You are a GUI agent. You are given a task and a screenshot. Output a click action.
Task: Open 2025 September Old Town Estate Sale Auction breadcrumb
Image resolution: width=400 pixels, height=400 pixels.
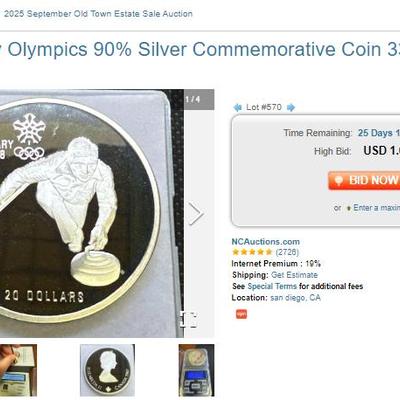point(98,14)
